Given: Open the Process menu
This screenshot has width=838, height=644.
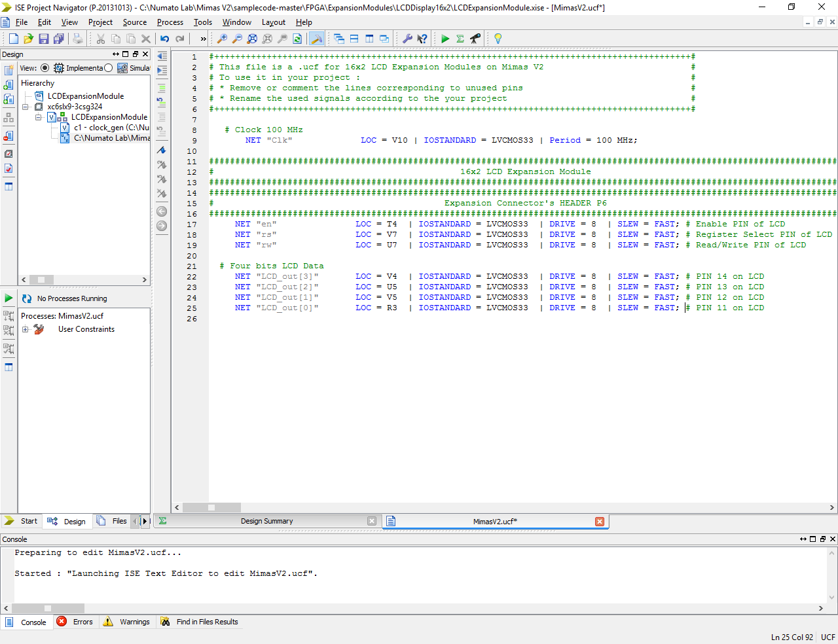Looking at the screenshot, I should 170,22.
